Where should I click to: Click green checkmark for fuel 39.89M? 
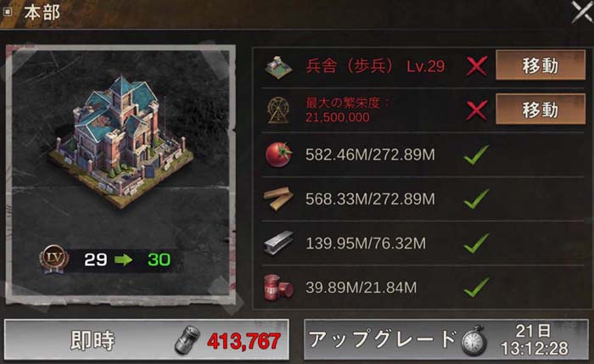click(476, 288)
